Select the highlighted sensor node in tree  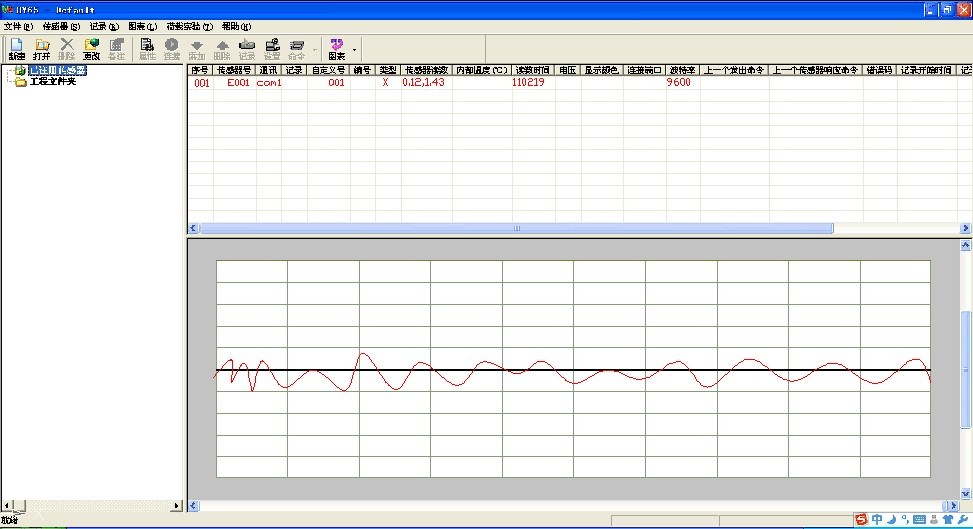(x=57, y=71)
